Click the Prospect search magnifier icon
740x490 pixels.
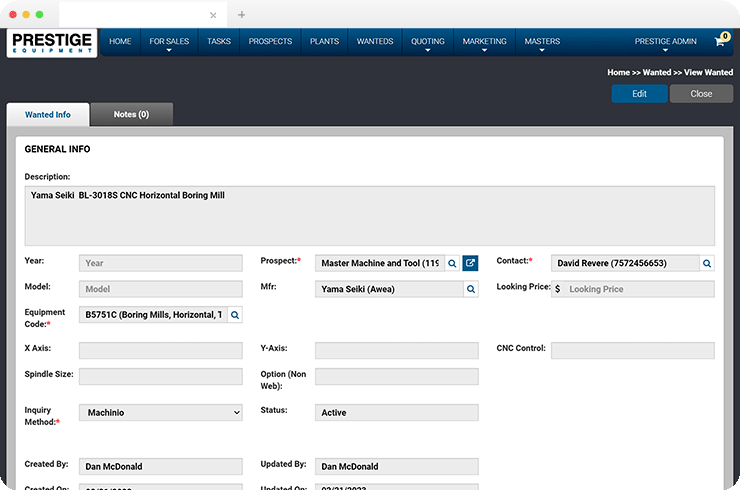(452, 263)
